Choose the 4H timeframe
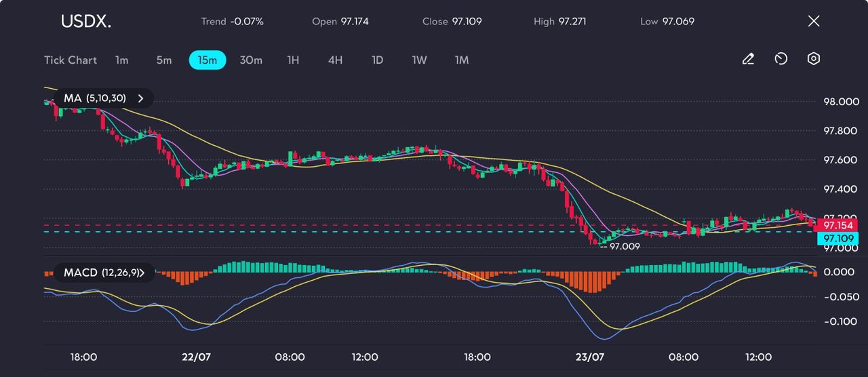 335,60
